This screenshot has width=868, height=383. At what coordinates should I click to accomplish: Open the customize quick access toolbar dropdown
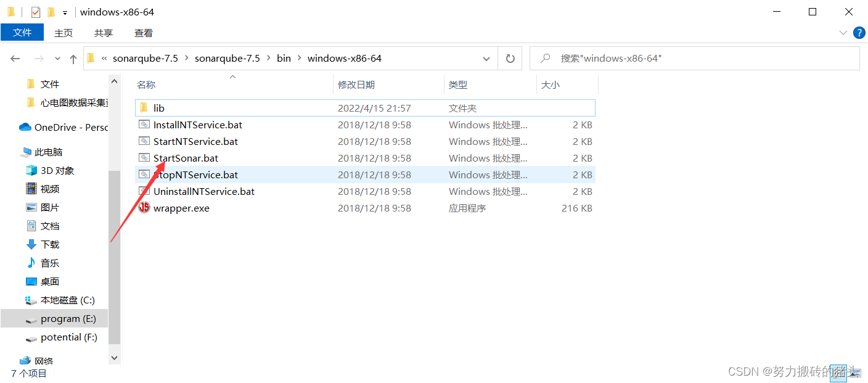click(65, 12)
